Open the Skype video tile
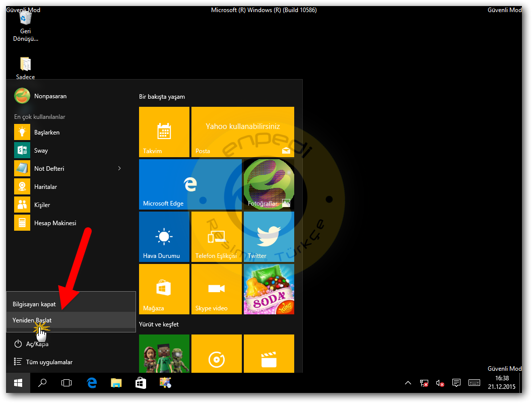Image resolution: width=532 pixels, height=403 pixels. pos(217,289)
